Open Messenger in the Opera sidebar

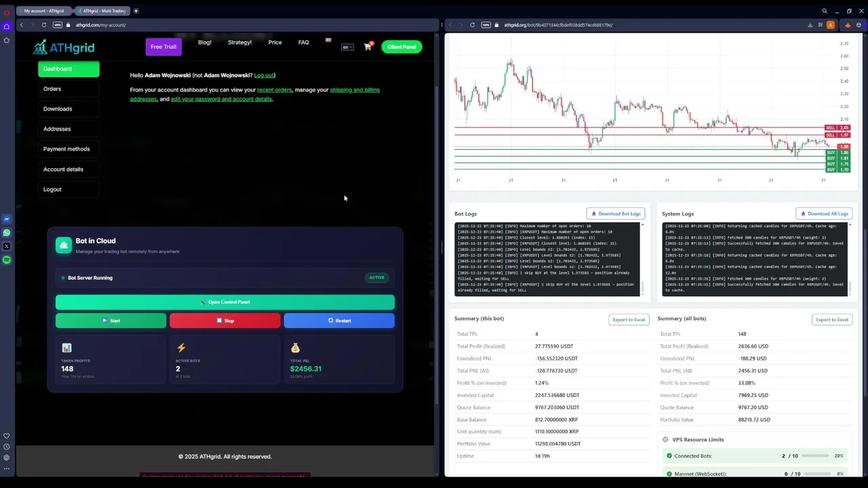[x=7, y=219]
